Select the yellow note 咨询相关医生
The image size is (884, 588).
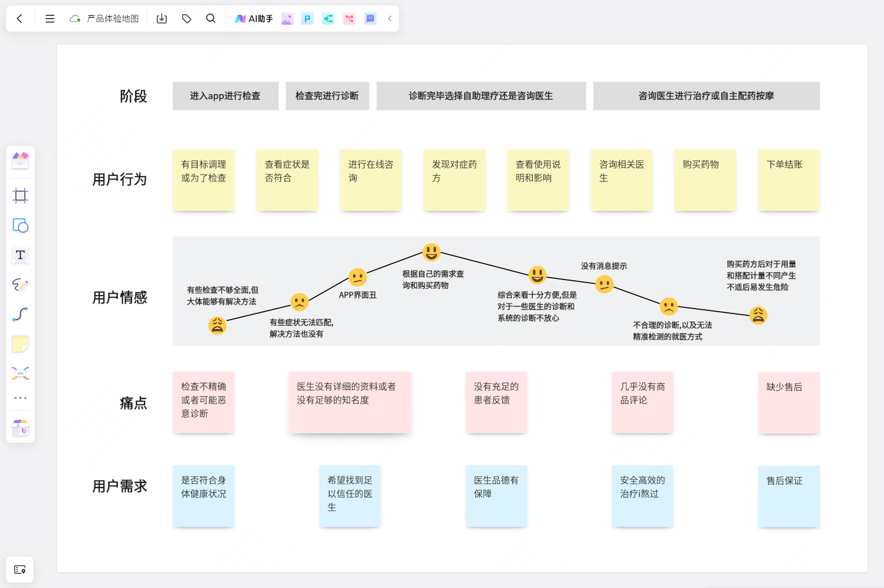pyautogui.click(x=622, y=180)
